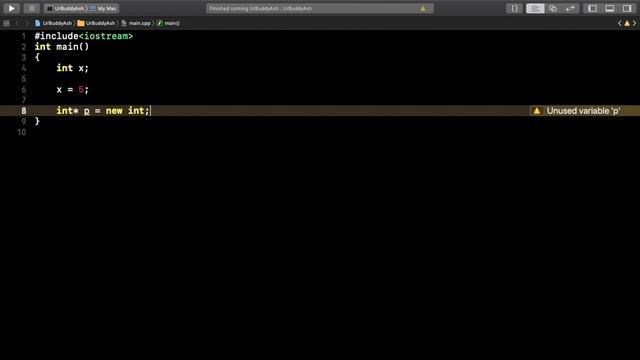Image resolution: width=640 pixels, height=360 pixels.
Task: Toggle the bottom debug area
Action: 610,9
